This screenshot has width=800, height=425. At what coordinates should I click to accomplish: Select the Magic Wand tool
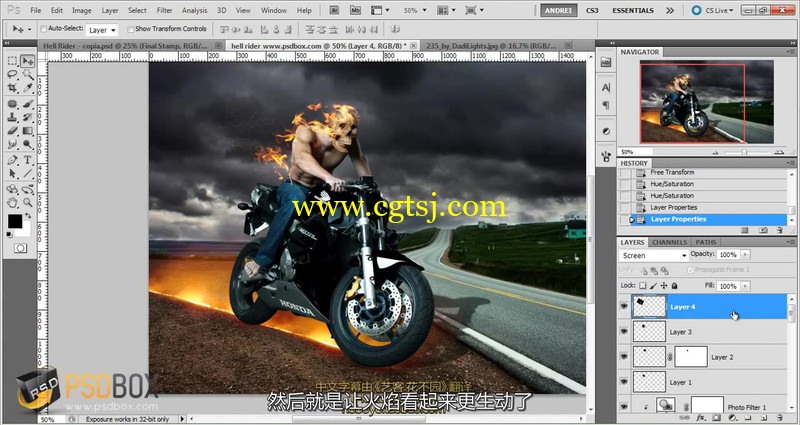point(28,74)
